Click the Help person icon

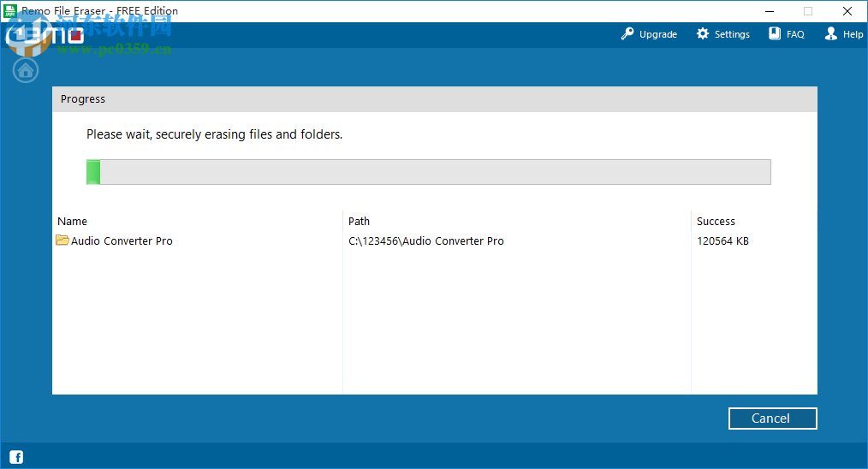coord(831,33)
